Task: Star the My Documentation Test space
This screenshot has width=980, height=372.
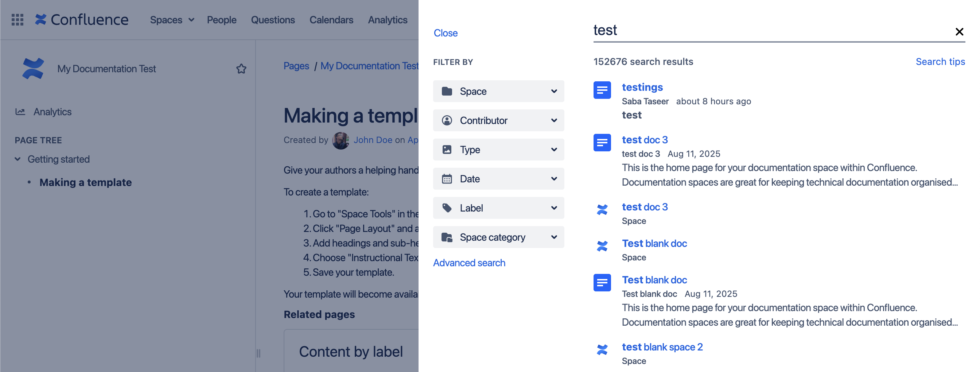Action: (241, 69)
